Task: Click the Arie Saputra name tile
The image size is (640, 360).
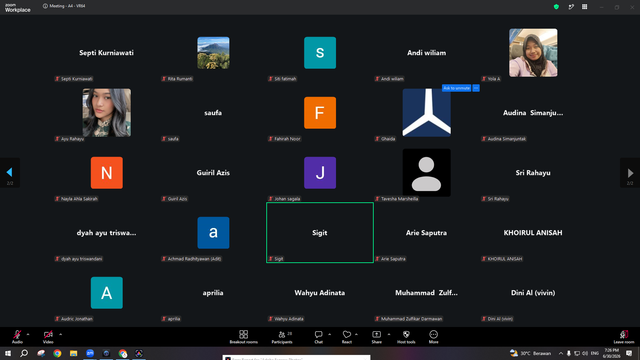Action: [x=427, y=233]
